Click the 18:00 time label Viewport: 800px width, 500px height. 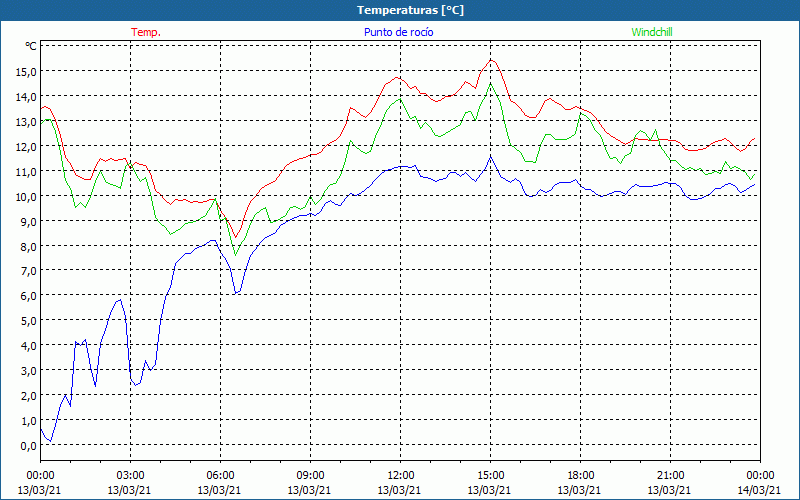click(x=580, y=476)
